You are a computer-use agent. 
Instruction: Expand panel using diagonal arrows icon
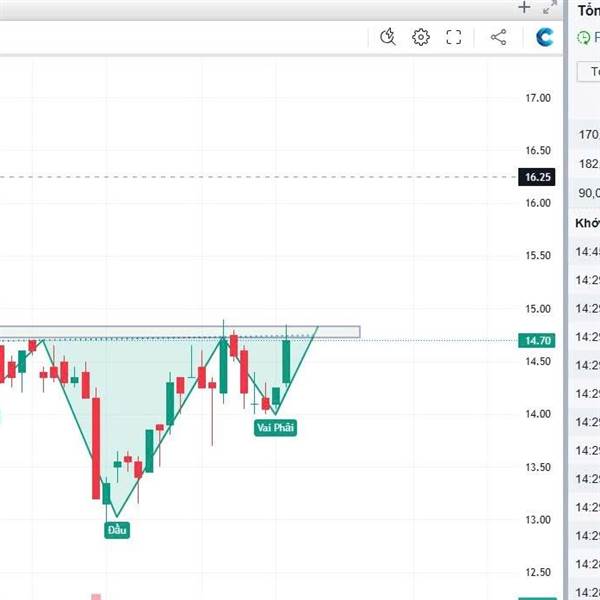[x=550, y=7]
